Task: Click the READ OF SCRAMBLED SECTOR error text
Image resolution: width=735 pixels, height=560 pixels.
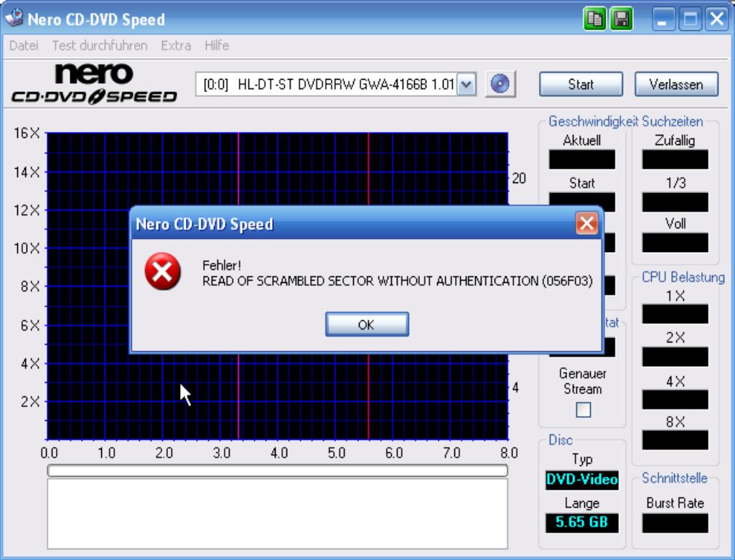Action: pos(398,281)
